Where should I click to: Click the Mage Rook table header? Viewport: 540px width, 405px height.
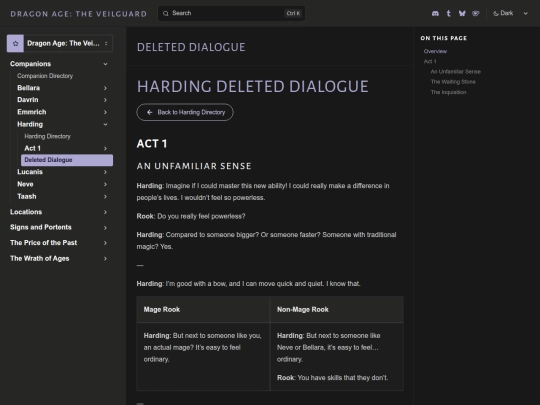point(162,310)
